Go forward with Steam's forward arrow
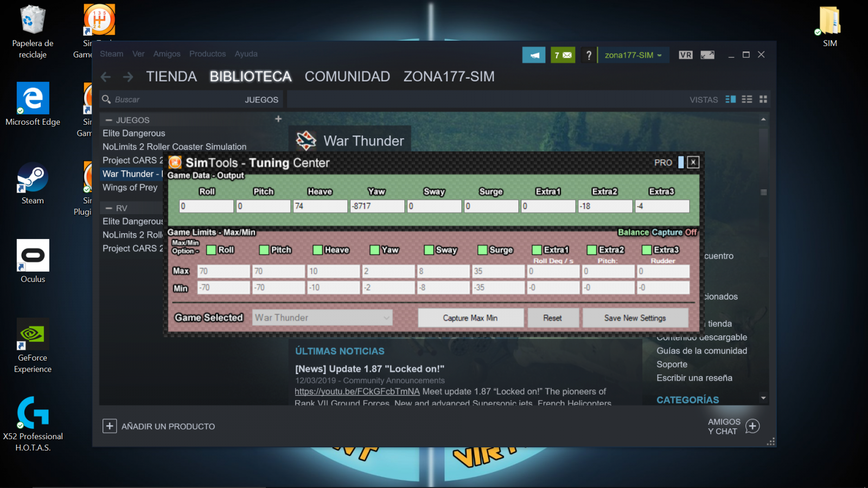 pos(128,77)
